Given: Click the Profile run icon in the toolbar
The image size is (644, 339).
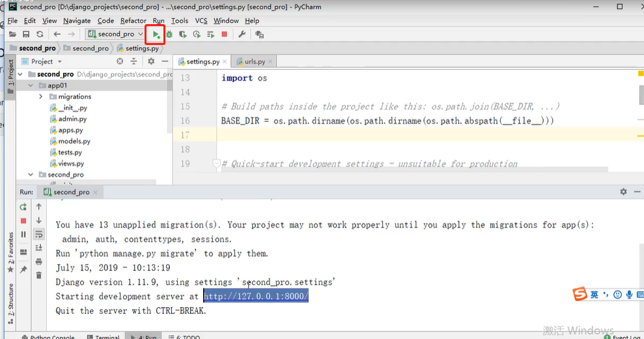Looking at the screenshot, I should click(x=197, y=35).
